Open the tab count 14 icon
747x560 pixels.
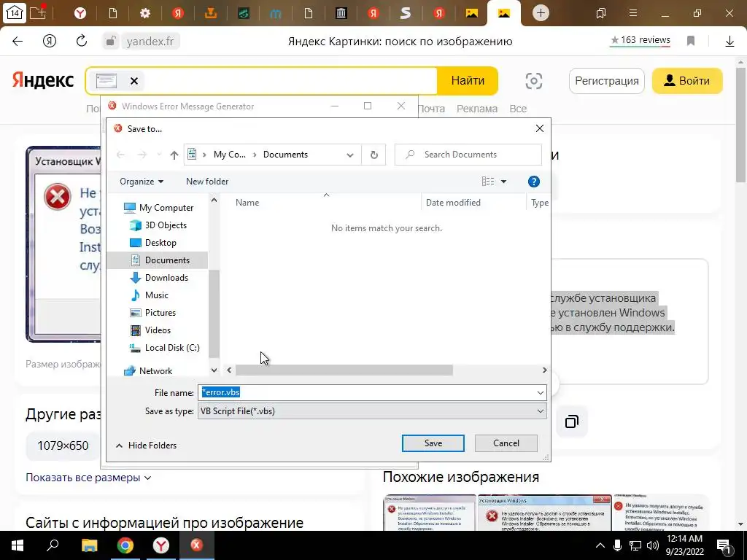(15, 13)
